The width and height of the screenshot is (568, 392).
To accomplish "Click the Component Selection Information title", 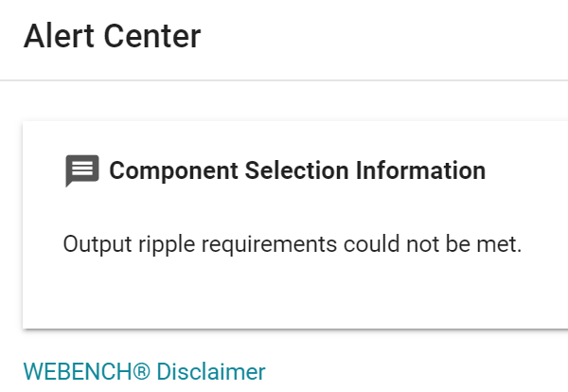I will tap(297, 170).
